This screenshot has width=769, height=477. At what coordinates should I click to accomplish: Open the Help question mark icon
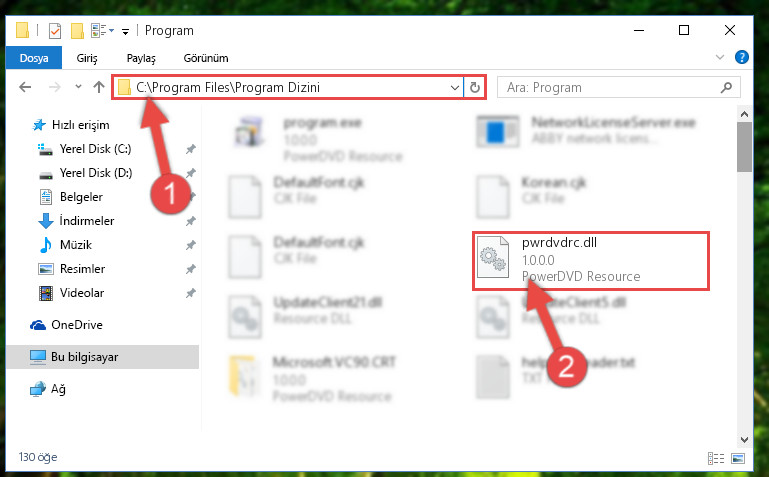pos(742,57)
